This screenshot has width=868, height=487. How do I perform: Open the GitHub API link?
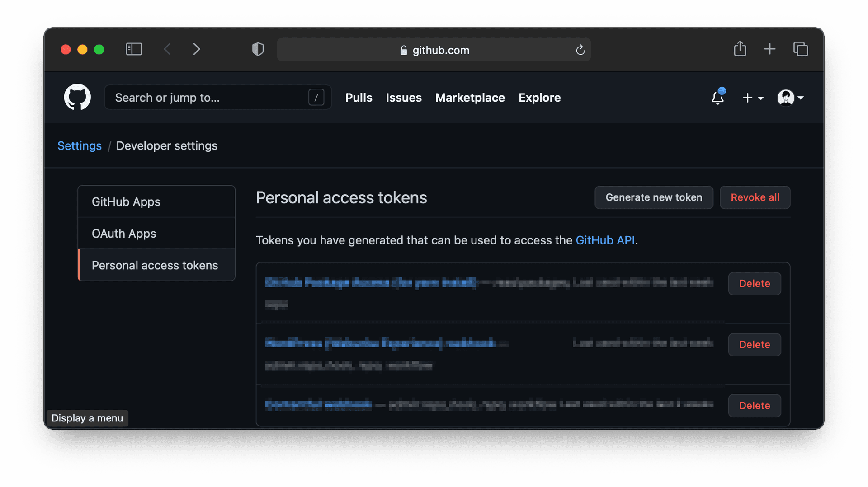(605, 240)
